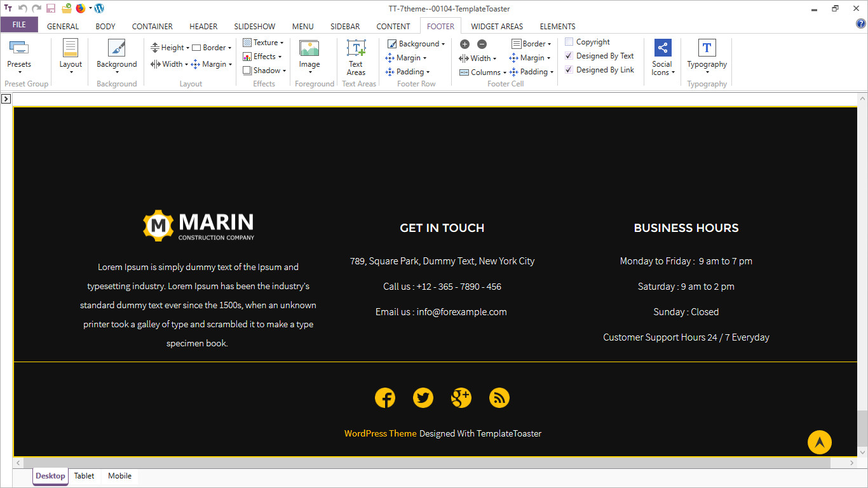Screen dimensions: 868x488
Task: Enable the Copyright checkbox
Action: (x=569, y=42)
